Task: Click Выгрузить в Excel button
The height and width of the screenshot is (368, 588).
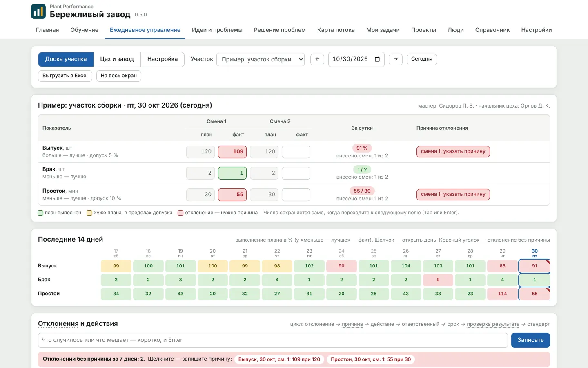Action: (65, 76)
